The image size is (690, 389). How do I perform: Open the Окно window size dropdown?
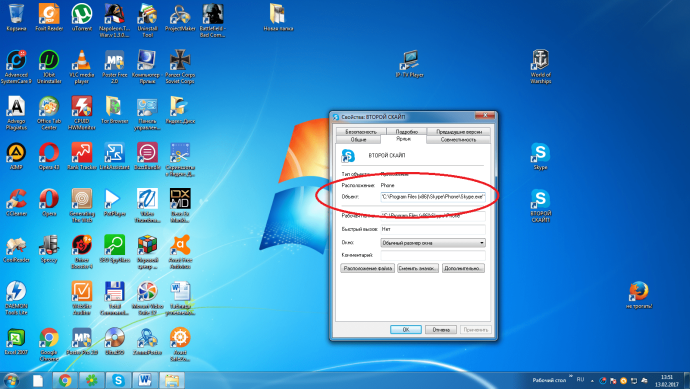[433, 243]
